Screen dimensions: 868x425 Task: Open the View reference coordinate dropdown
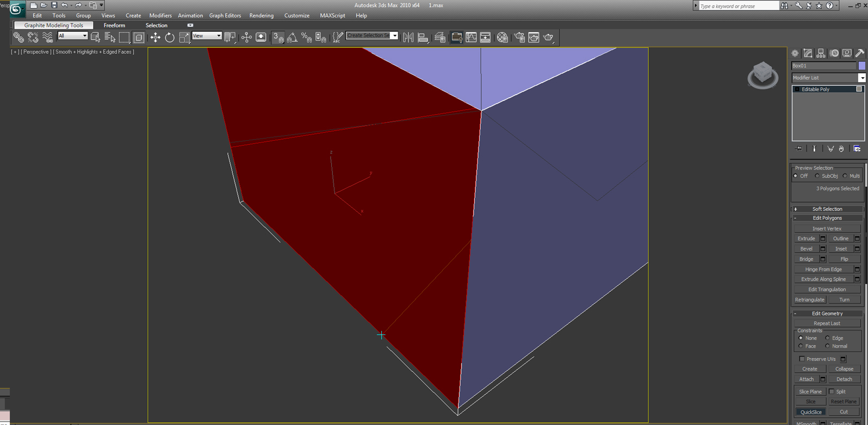207,36
